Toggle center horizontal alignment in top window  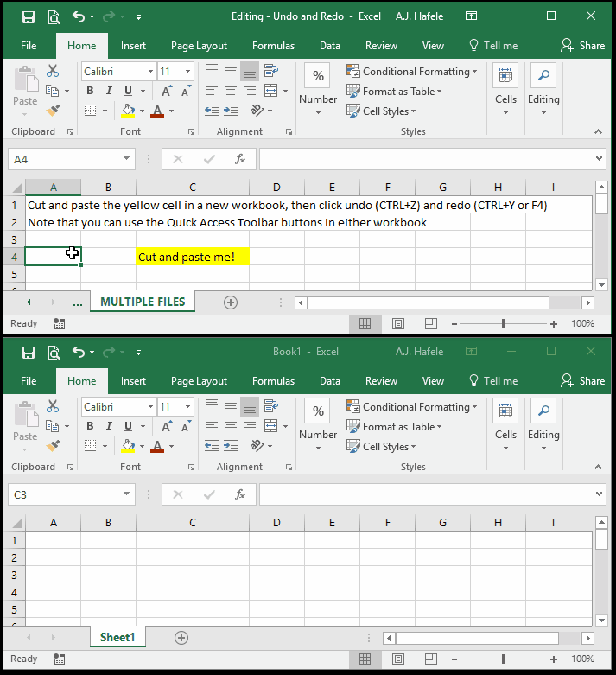[231, 91]
